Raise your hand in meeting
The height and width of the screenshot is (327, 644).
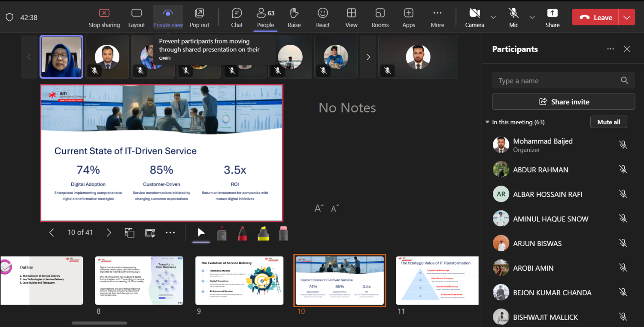(294, 18)
